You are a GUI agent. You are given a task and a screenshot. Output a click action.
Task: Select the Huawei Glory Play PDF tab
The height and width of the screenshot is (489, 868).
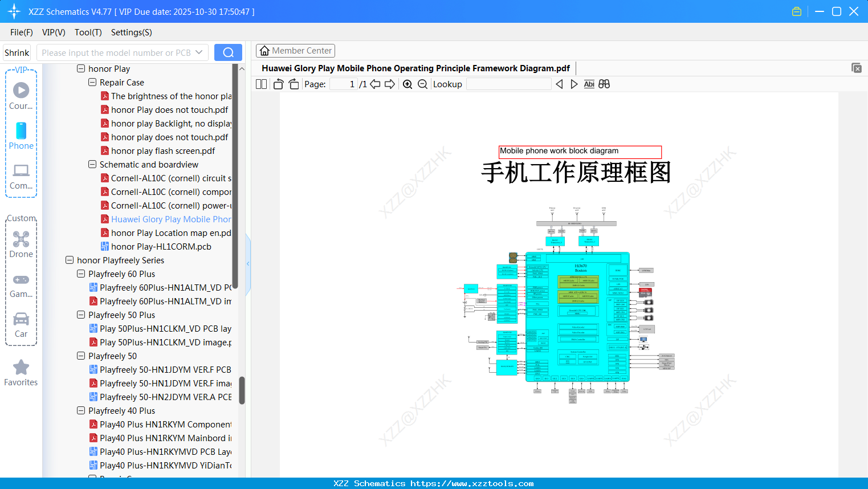point(416,68)
